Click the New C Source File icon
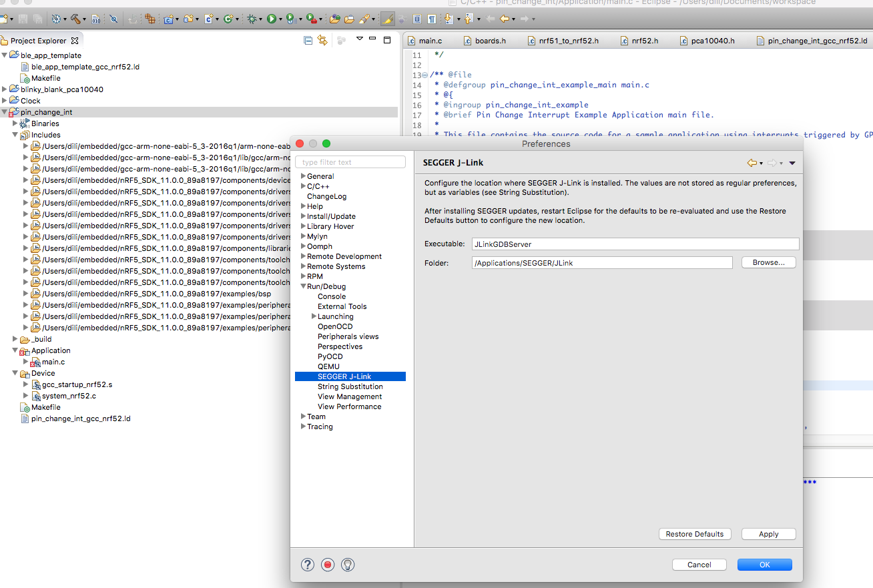 (x=209, y=19)
